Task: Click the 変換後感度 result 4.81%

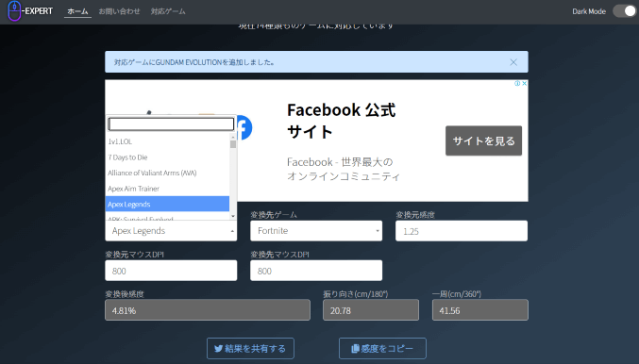Action: coord(208,310)
